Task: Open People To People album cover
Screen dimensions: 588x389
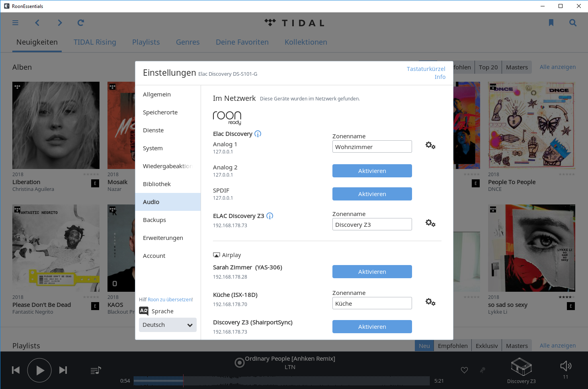Action: pos(531,125)
